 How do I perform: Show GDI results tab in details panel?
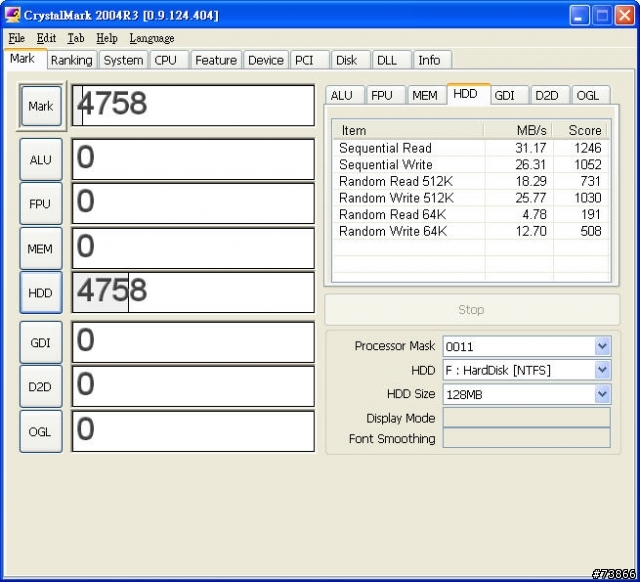coord(509,96)
